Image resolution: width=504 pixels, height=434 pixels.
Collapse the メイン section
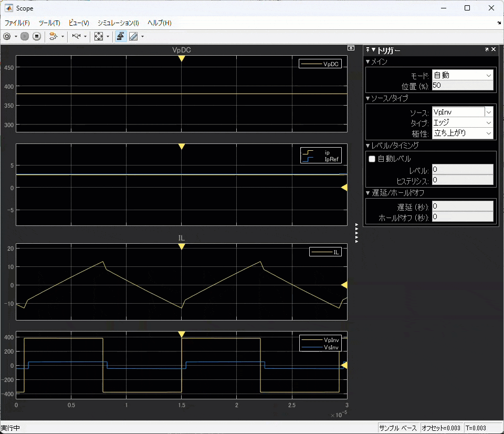point(367,61)
